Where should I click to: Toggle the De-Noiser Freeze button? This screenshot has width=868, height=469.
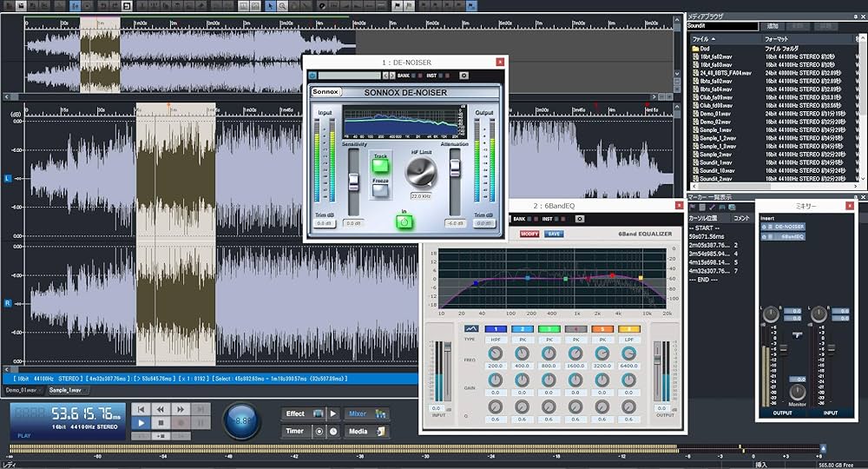380,190
